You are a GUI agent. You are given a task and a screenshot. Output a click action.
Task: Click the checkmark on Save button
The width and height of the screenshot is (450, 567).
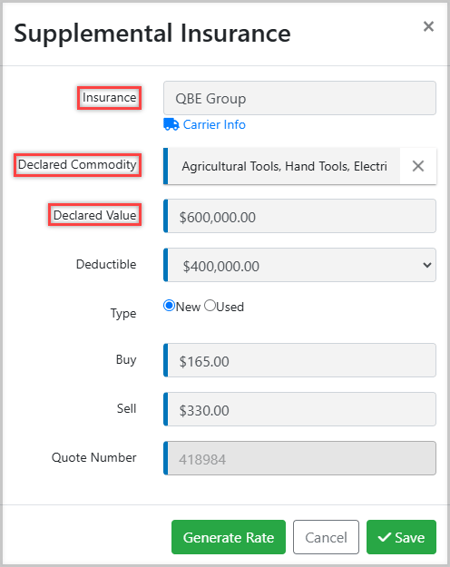[384, 537]
